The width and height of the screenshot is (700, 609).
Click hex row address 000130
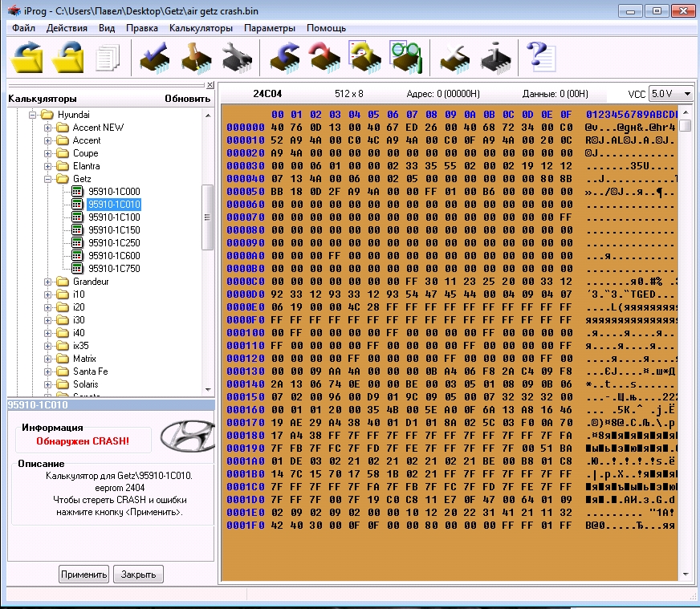[246, 371]
